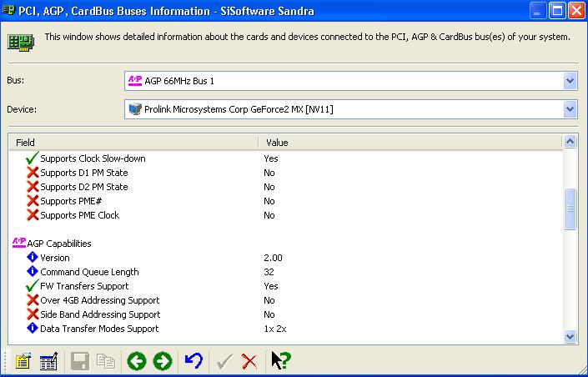The width and height of the screenshot is (588, 377).
Task: Click the green check beside Supports Clock Slow-down
Action: tap(33, 158)
